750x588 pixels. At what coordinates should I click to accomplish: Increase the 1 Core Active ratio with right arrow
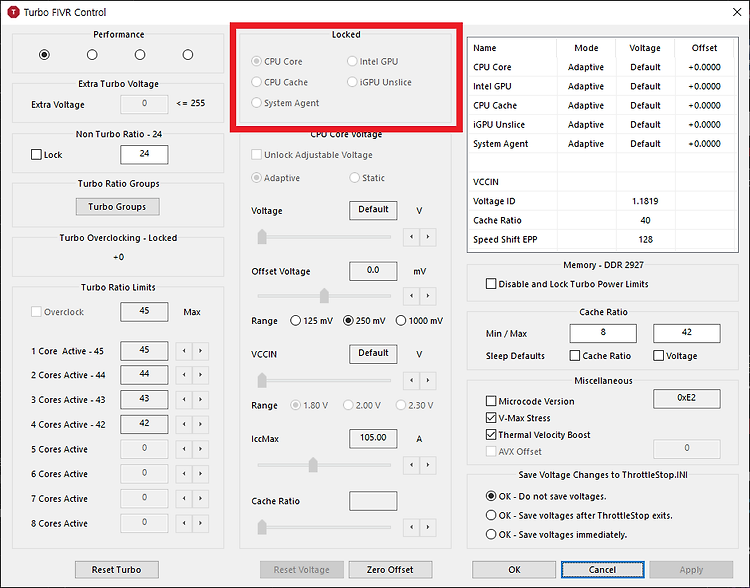(x=200, y=351)
